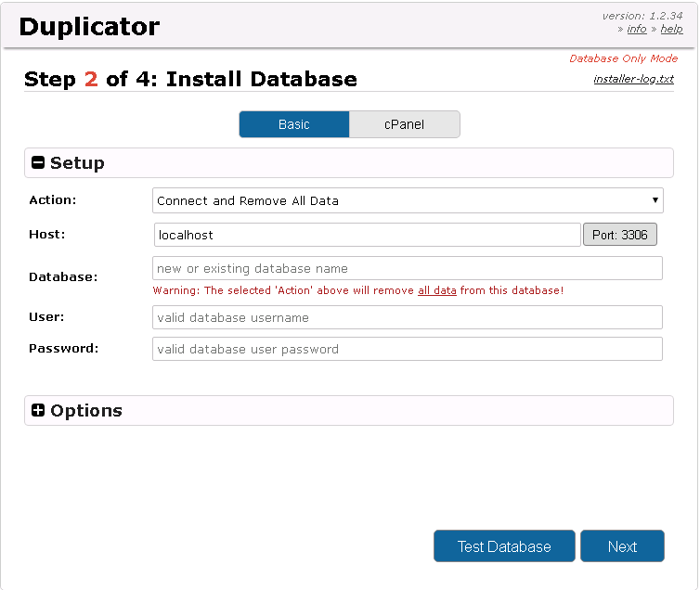The height and width of the screenshot is (590, 700).
Task: Click the minus icon beside Setup
Action: click(38, 163)
